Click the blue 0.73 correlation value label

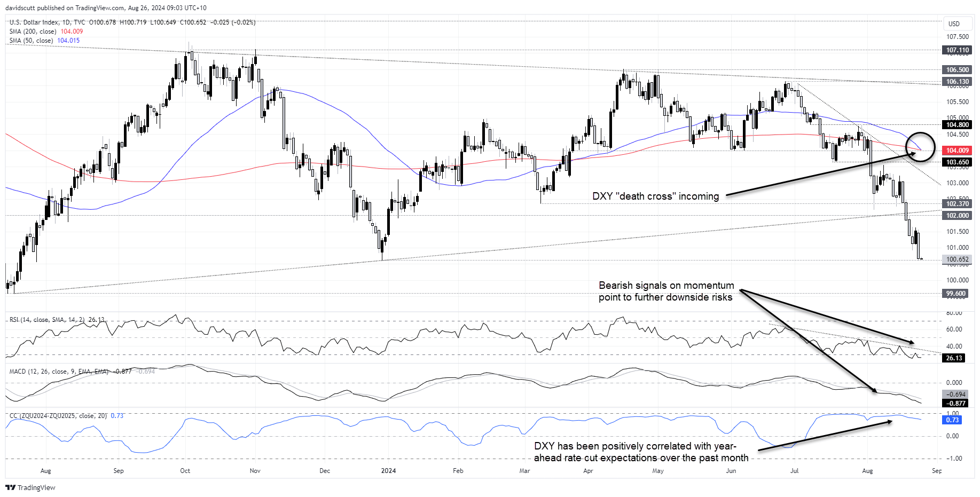[952, 420]
